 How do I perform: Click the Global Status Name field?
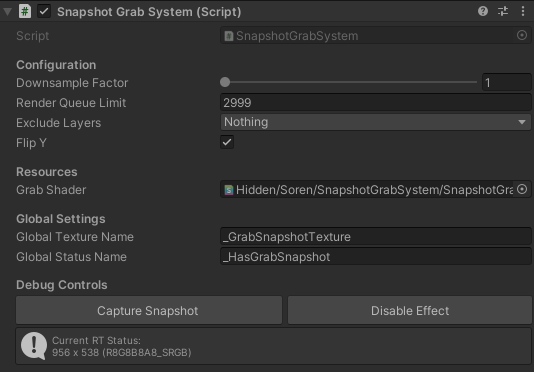(376, 257)
